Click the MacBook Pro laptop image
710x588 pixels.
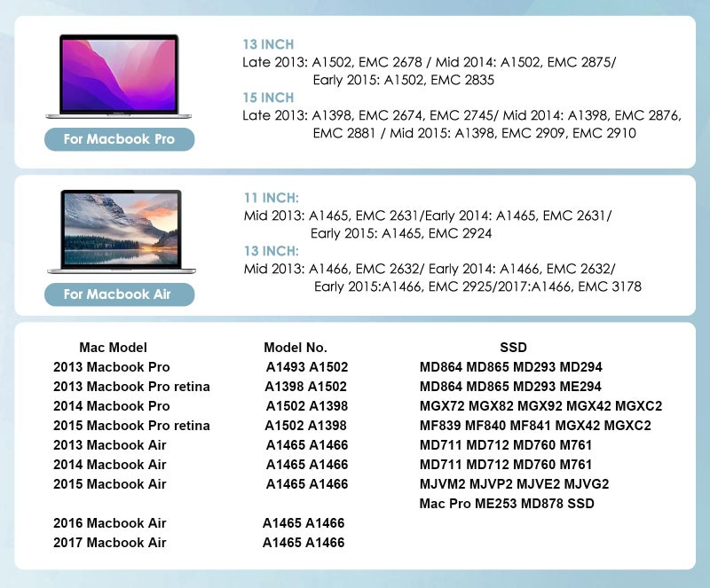tap(119, 76)
